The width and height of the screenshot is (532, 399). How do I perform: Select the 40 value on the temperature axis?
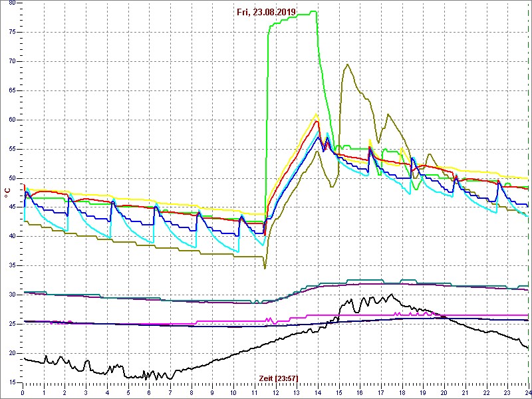click(12, 237)
